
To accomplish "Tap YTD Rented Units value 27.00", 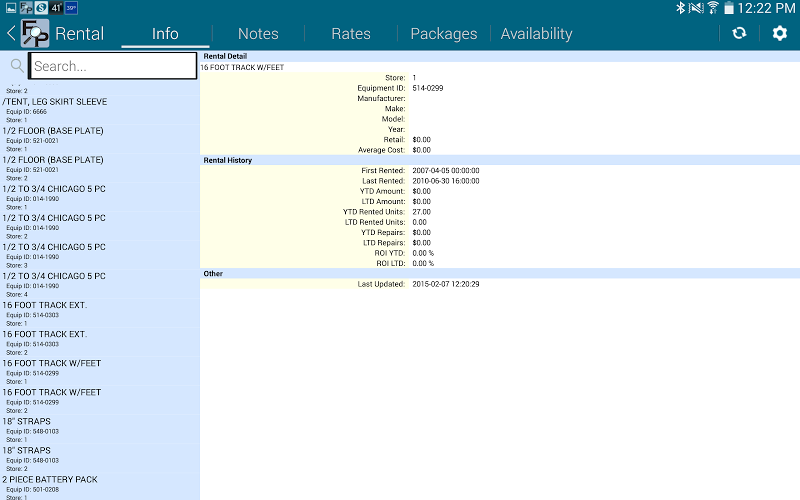I will coord(421,212).
